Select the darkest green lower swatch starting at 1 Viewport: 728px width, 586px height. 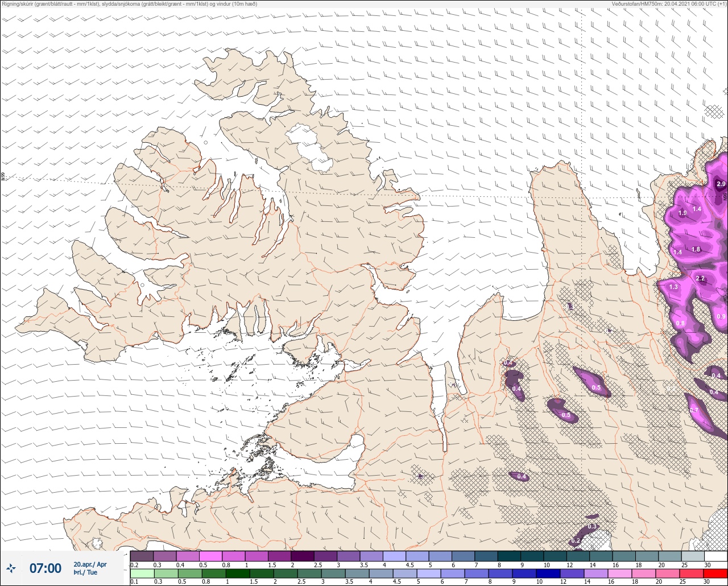(x=238, y=573)
